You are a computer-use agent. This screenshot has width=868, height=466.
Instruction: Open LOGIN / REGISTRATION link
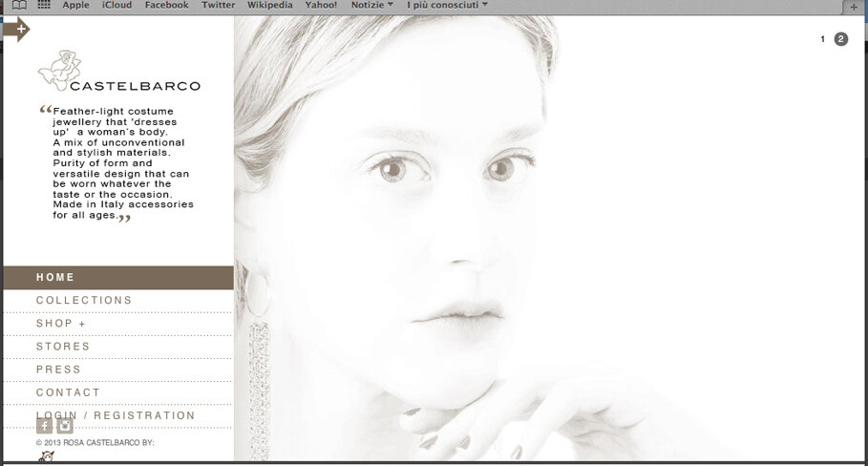[x=116, y=415]
